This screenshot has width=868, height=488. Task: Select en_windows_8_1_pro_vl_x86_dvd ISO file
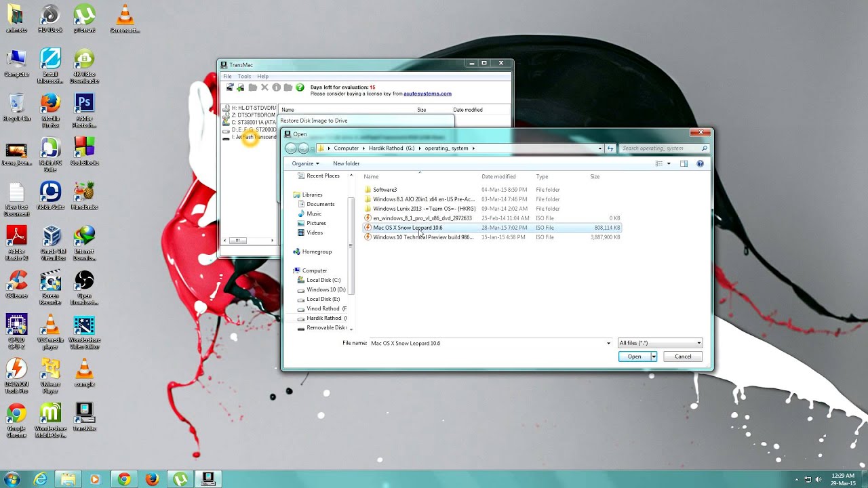pos(492,218)
